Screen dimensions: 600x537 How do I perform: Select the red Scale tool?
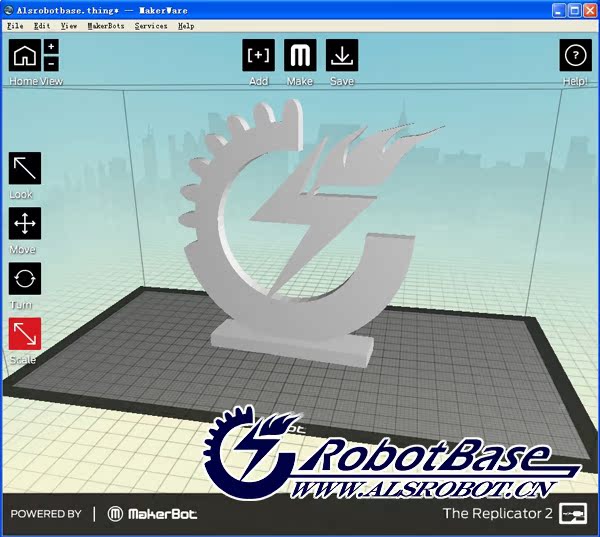(25, 333)
